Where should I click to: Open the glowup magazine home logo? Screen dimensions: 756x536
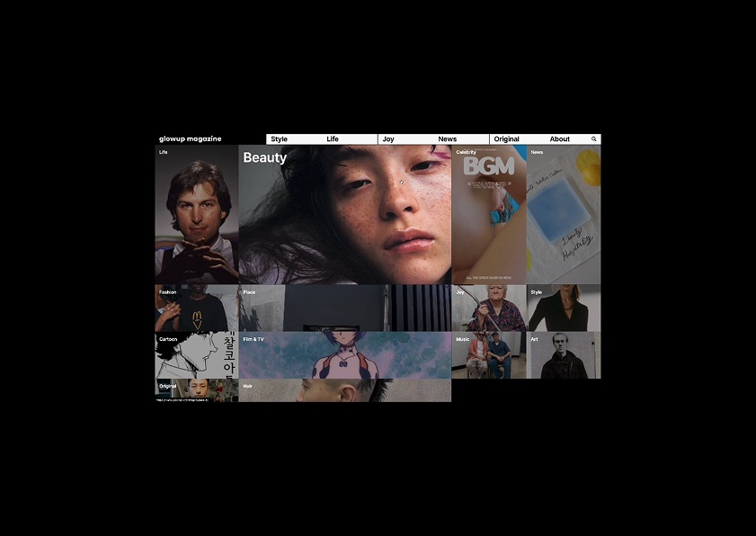[190, 139]
